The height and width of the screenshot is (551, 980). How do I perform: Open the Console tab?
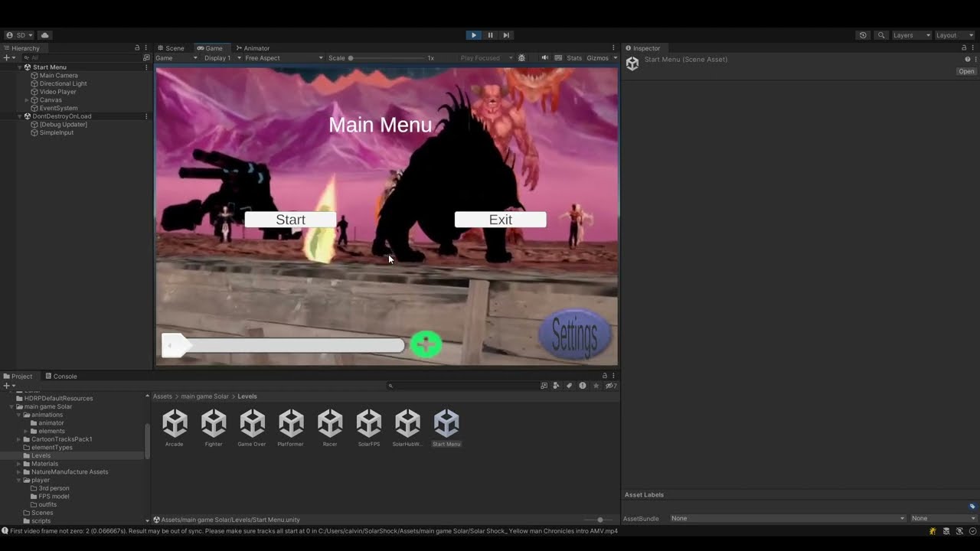coord(61,377)
